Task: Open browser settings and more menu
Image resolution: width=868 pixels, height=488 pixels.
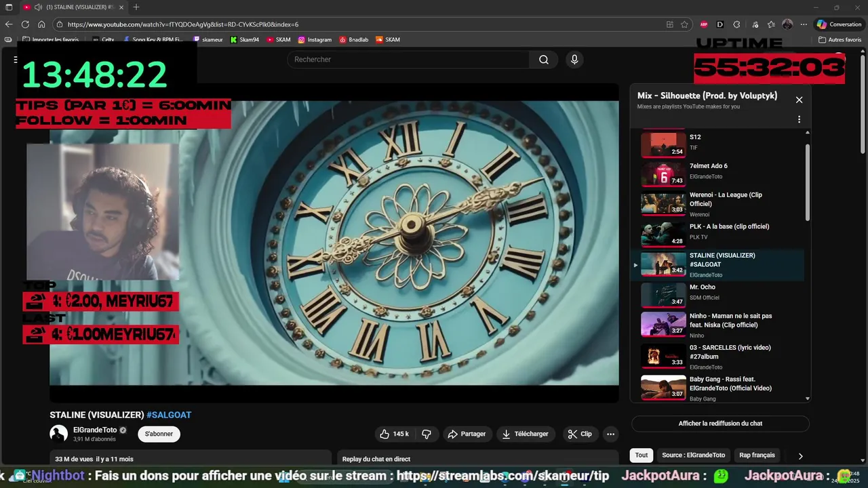Action: (x=804, y=24)
